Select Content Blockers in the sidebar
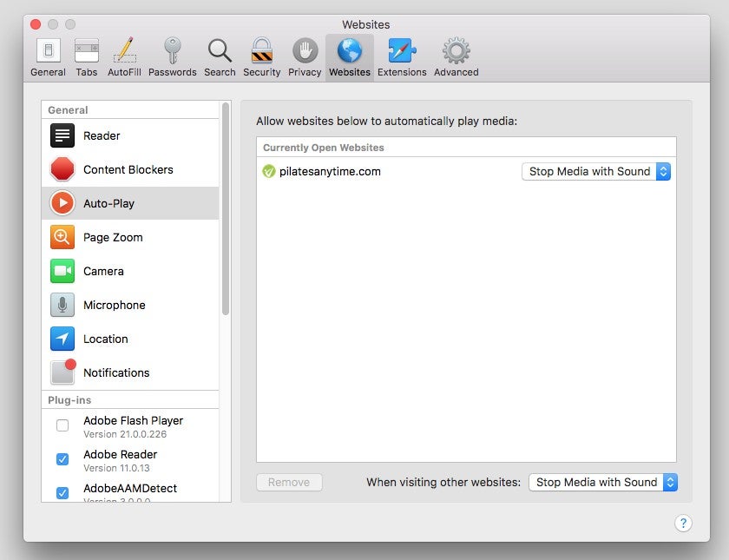The height and width of the screenshot is (560, 729). pyautogui.click(x=128, y=169)
